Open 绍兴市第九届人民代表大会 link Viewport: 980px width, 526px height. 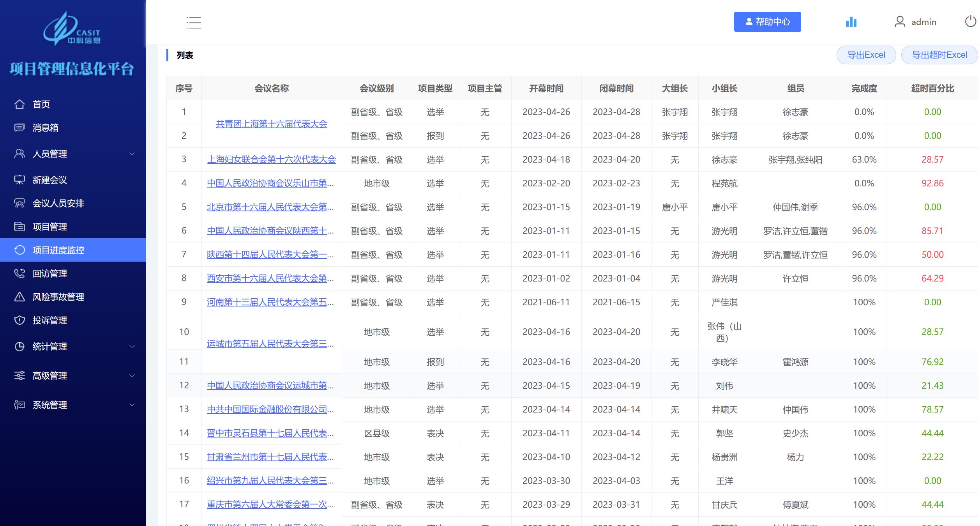[270, 481]
